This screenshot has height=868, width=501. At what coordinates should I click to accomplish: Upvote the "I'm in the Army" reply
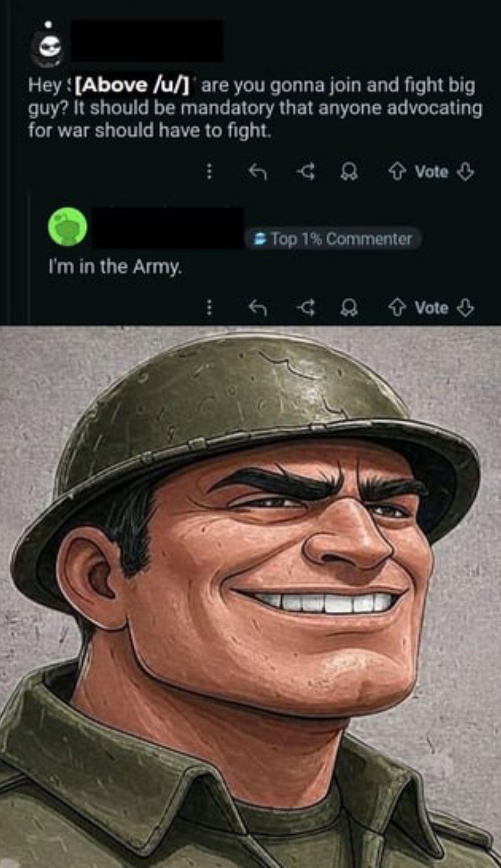tap(397, 307)
